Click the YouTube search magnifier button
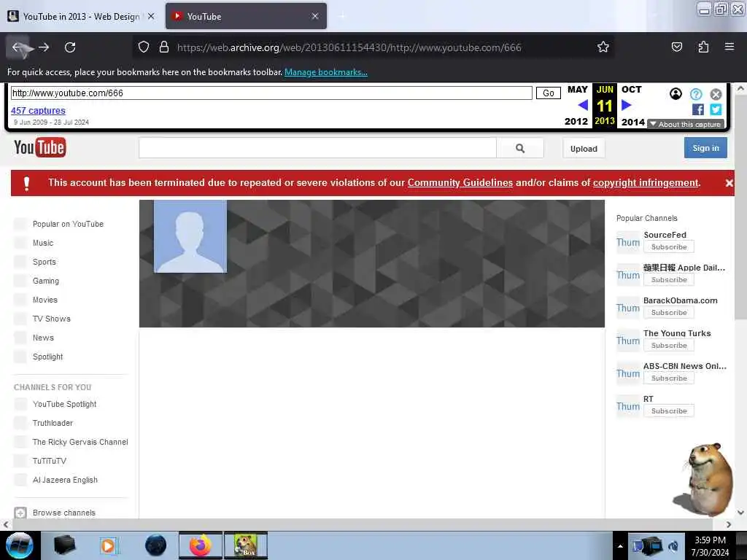 [x=520, y=148]
